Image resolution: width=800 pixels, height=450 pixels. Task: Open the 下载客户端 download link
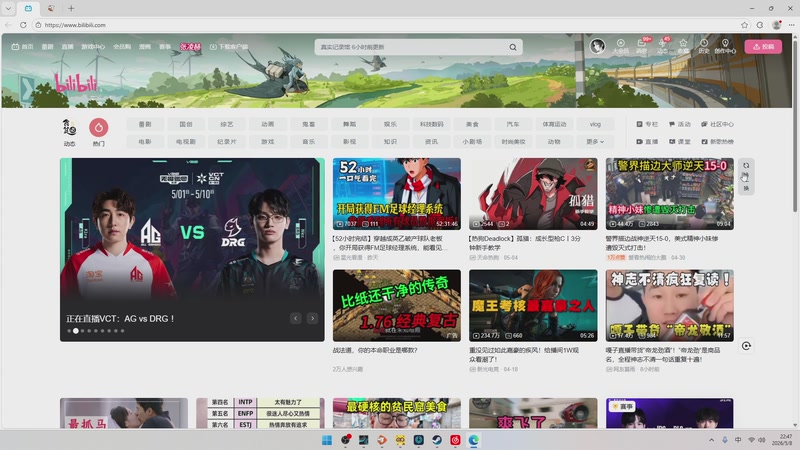coord(229,46)
